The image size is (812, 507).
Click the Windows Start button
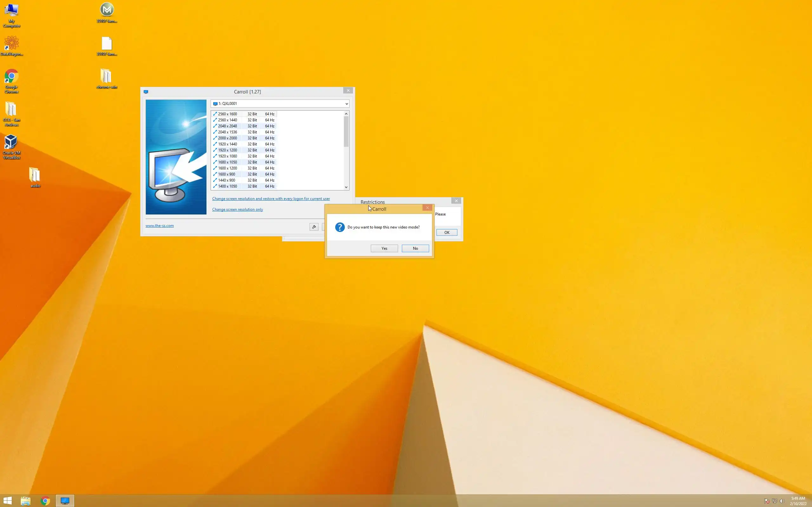(x=7, y=501)
